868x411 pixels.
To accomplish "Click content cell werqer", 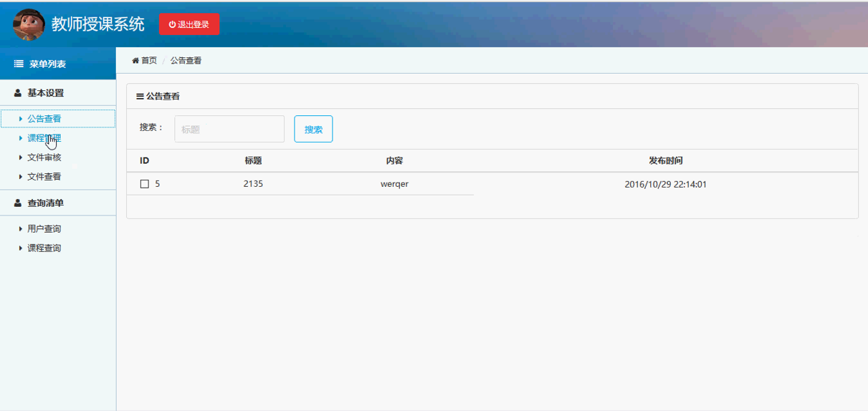I will point(394,184).
